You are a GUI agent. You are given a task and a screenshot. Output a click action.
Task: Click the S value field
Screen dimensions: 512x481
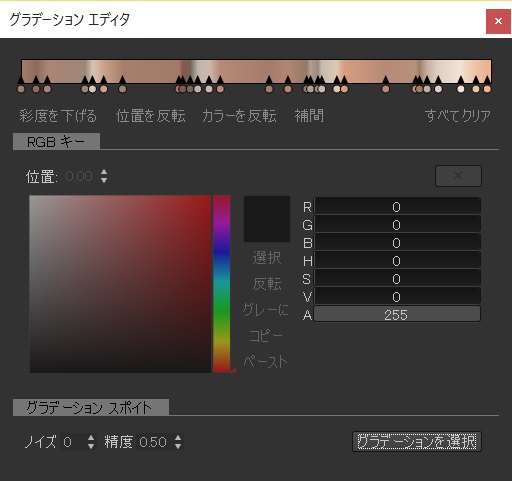[397, 279]
